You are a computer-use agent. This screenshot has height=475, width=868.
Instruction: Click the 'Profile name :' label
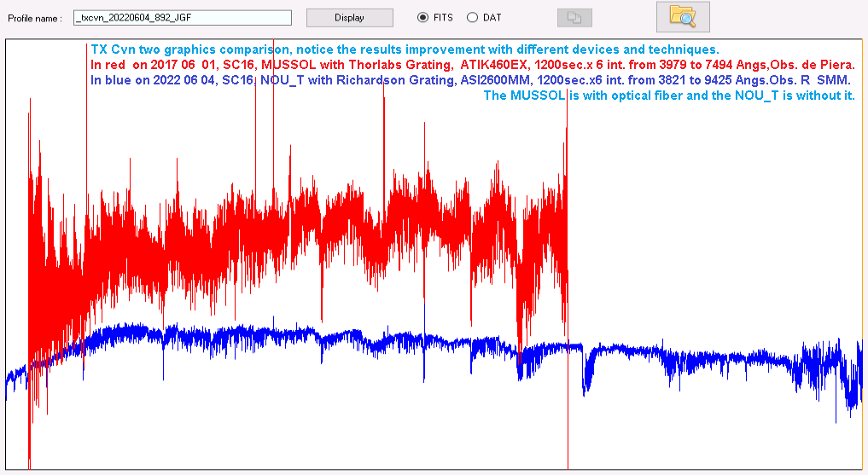click(x=35, y=18)
